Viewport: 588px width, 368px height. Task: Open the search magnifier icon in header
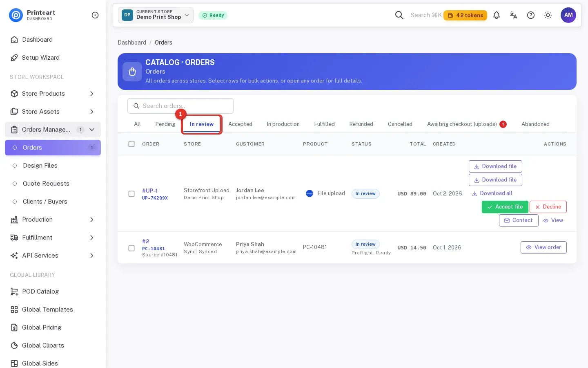[399, 15]
